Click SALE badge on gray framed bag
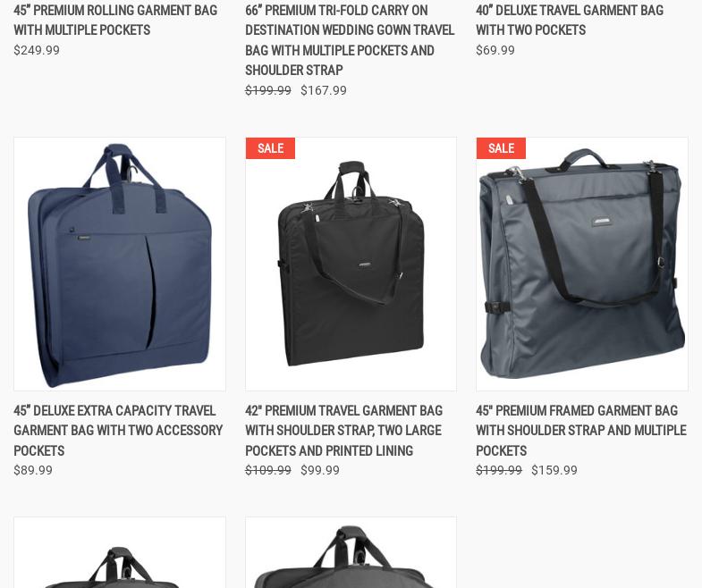 501,148
